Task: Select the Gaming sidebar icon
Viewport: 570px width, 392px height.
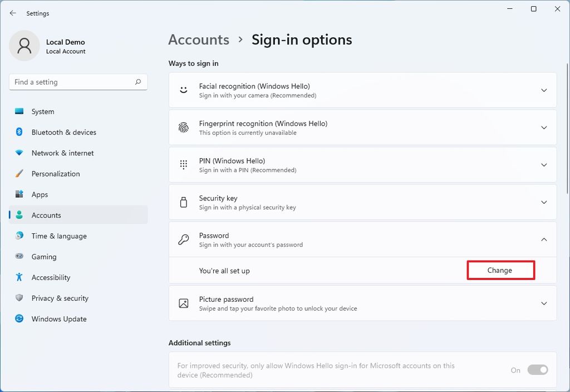Action: [x=18, y=257]
